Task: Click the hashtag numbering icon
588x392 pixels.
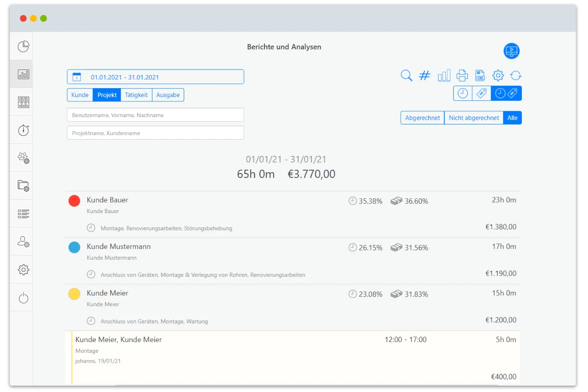Action: [425, 75]
